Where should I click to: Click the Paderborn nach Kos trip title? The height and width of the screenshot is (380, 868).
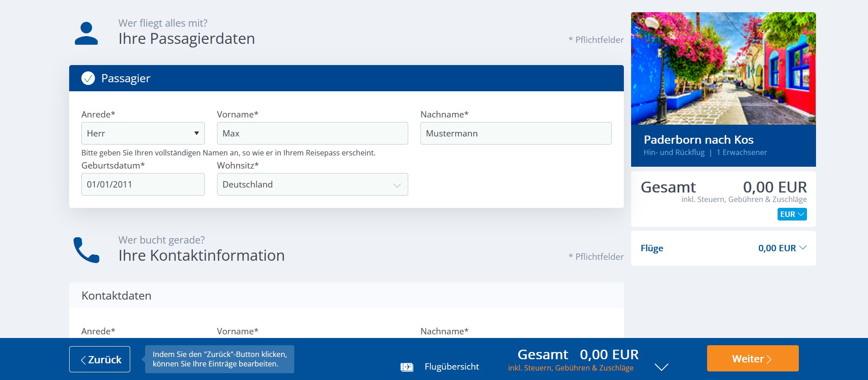pos(698,140)
